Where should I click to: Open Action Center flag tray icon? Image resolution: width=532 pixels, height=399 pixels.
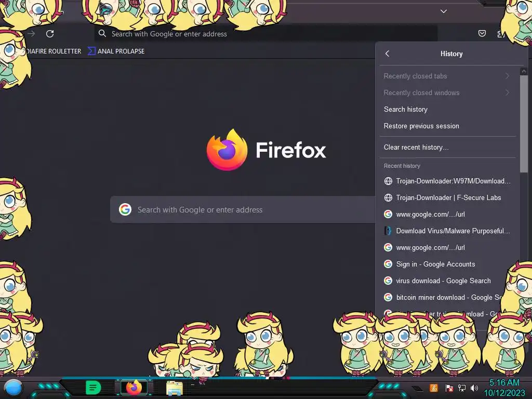tap(449, 388)
